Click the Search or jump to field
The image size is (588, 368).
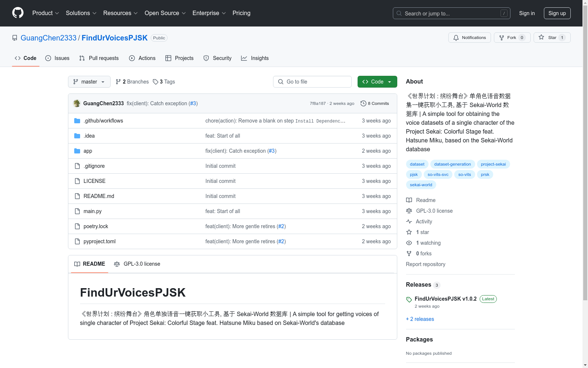[452, 13]
